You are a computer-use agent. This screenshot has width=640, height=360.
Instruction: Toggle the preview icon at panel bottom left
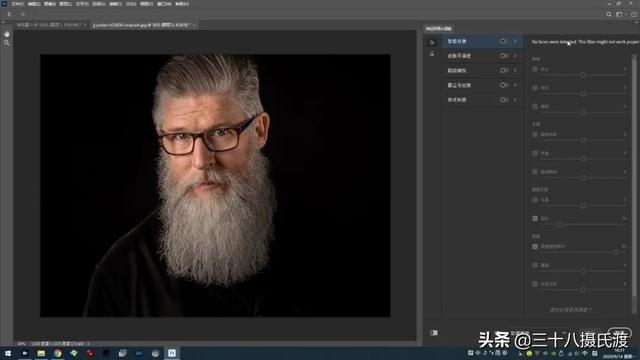pyautogui.click(x=434, y=333)
